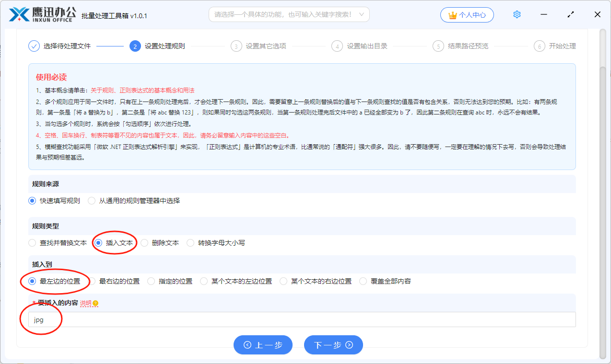
Task: Click the 使用必读 heading
Action: tap(51, 77)
